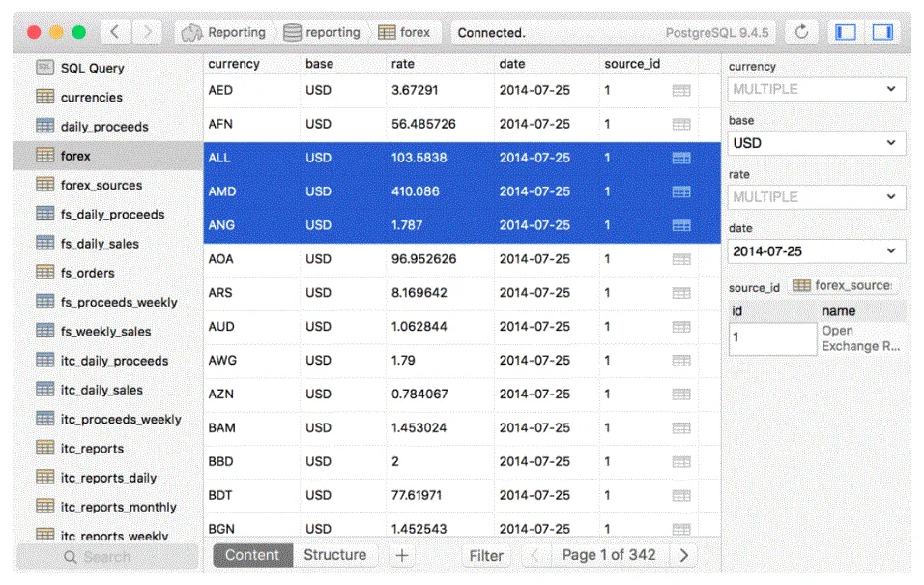Open the rate MULTIPLE dropdown

pyautogui.click(x=816, y=197)
